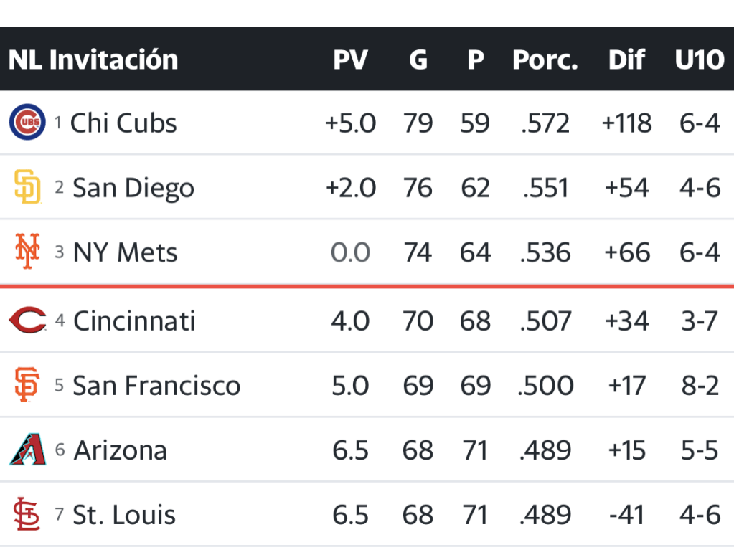
Task: Sort by the G wins column header
Action: (x=418, y=60)
